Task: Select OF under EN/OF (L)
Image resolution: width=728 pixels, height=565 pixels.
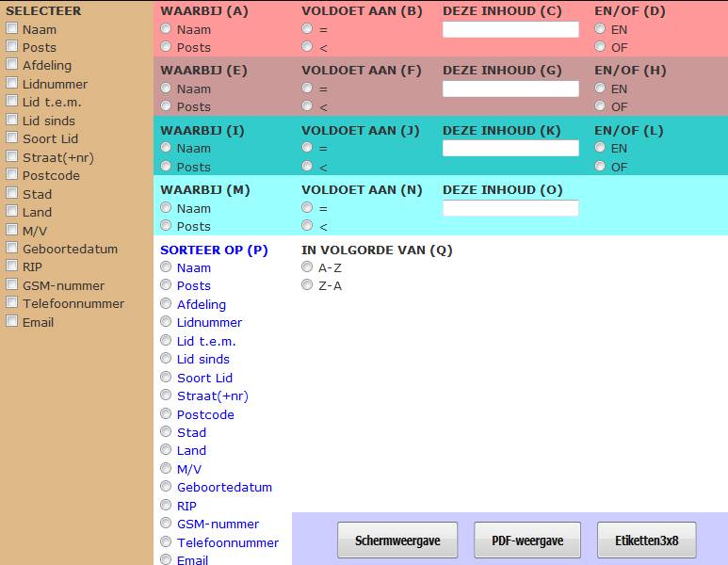Action: [x=600, y=166]
